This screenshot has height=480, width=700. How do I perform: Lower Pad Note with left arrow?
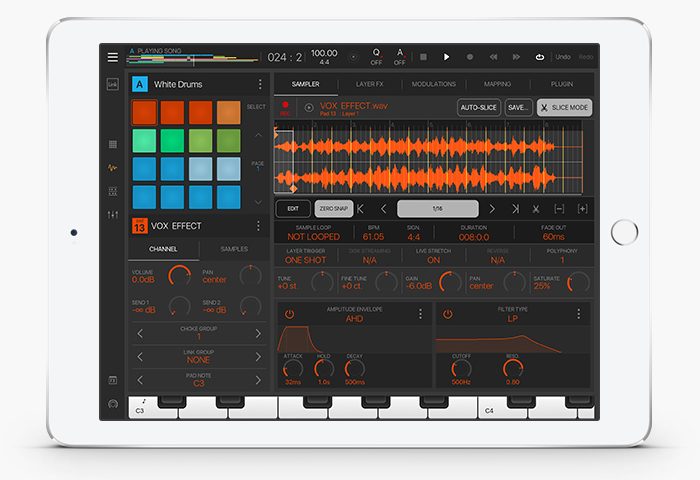pyautogui.click(x=140, y=380)
